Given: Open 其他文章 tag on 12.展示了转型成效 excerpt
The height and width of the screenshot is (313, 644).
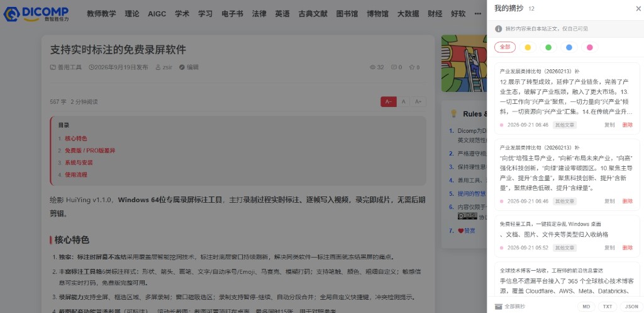Looking at the screenshot, I should tap(565, 125).
